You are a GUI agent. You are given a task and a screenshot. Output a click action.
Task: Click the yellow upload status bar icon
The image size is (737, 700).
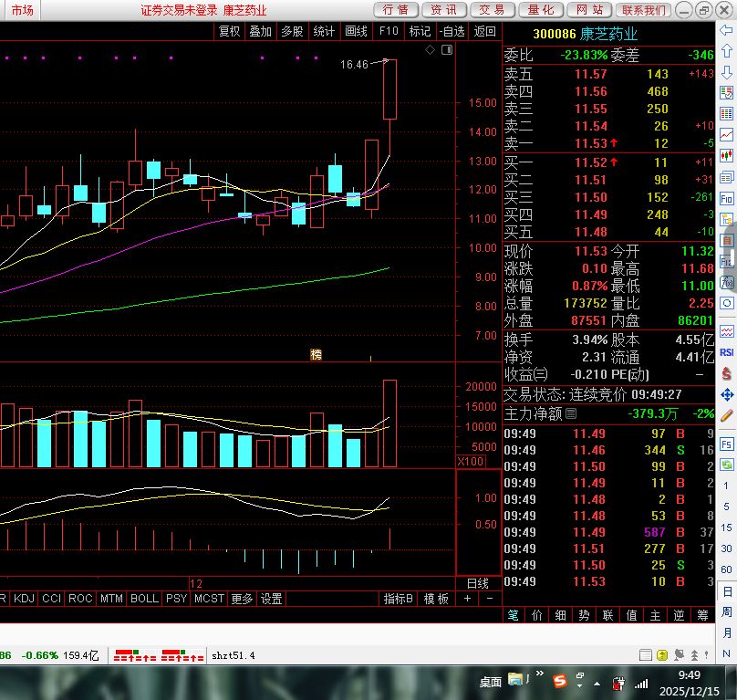coord(662,655)
